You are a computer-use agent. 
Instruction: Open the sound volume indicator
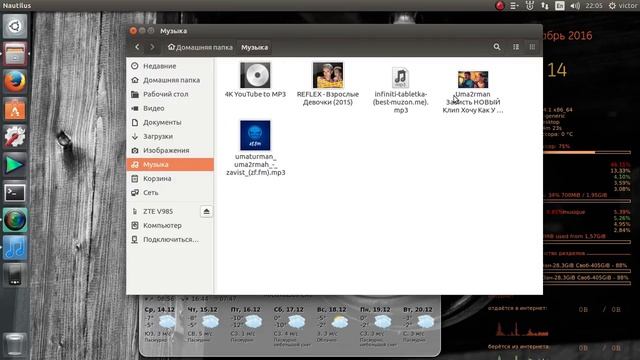pos(575,6)
